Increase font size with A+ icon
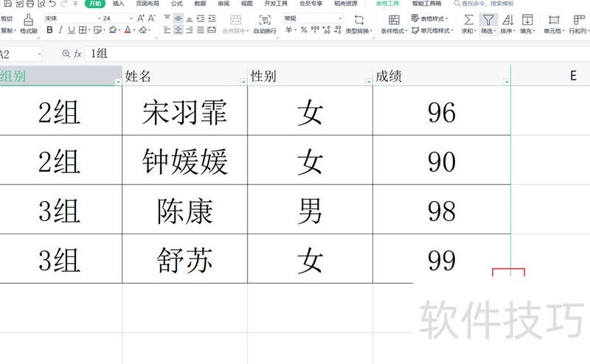This screenshot has width=590, height=364. (x=141, y=18)
